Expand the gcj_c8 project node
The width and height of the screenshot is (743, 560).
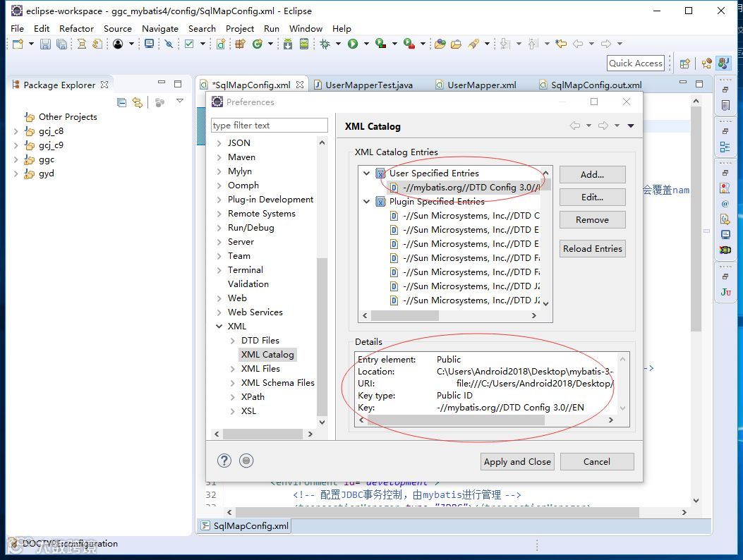pyautogui.click(x=16, y=131)
